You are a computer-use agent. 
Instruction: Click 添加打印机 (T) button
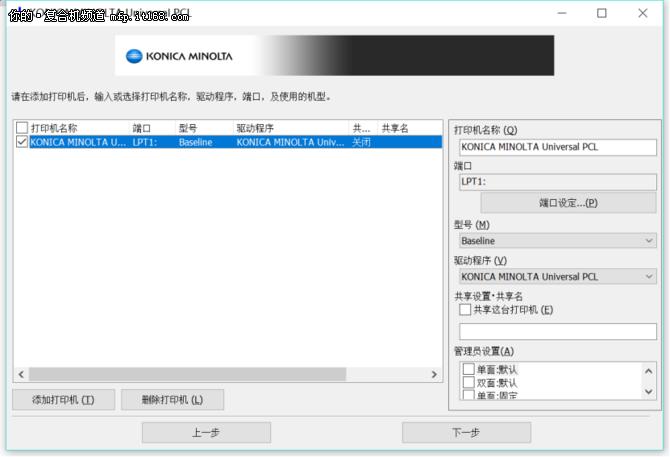pyautogui.click(x=64, y=400)
